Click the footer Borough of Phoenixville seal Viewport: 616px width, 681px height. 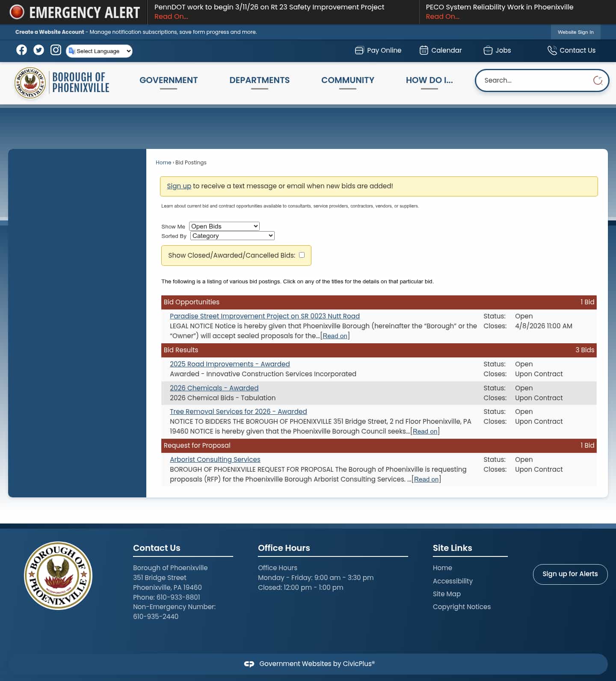[58, 575]
